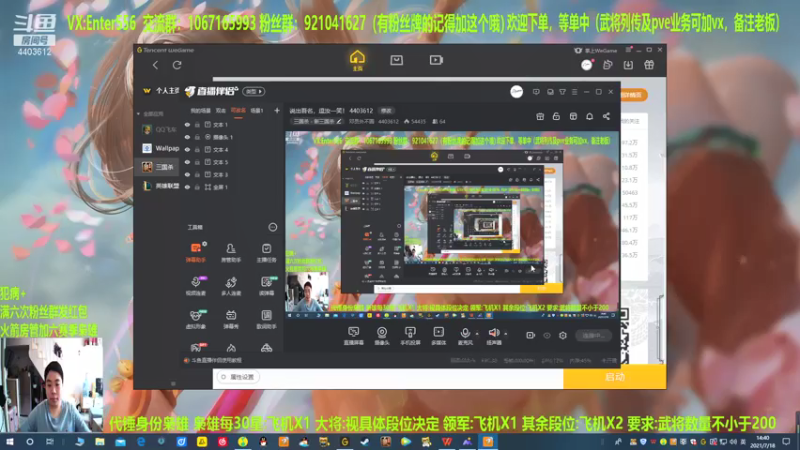Click the edit pencil next to the 三国杀 category
The image size is (800, 450).
339,121
